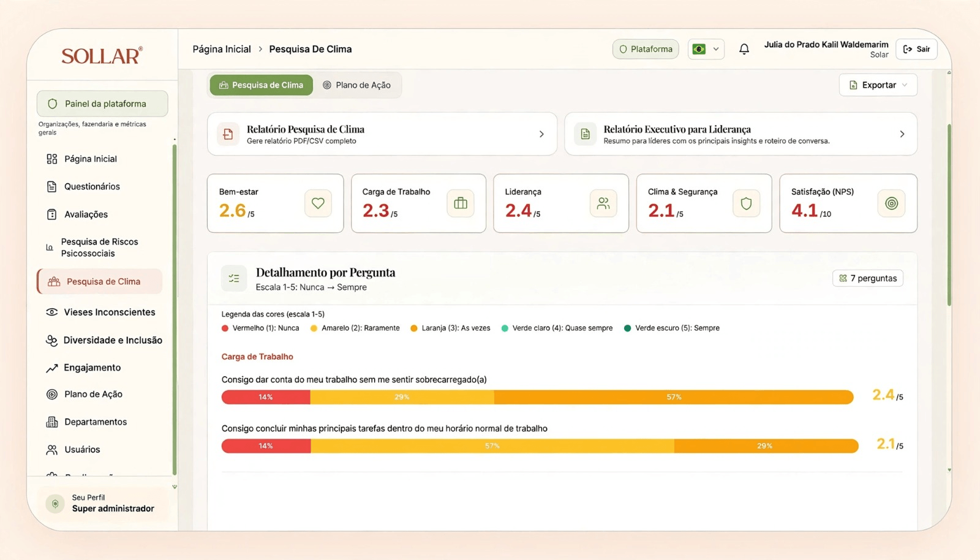
Task: Switch to Plano de Ação tab
Action: pos(357,85)
